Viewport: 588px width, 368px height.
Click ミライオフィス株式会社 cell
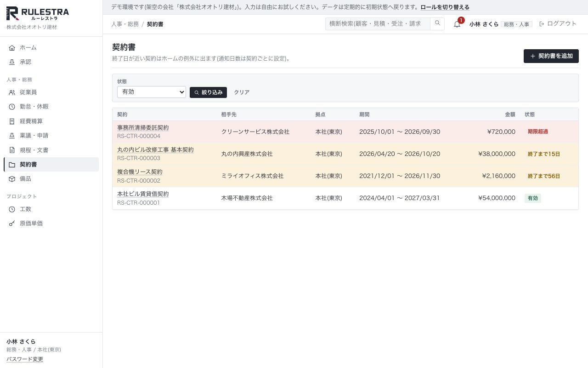point(252,176)
